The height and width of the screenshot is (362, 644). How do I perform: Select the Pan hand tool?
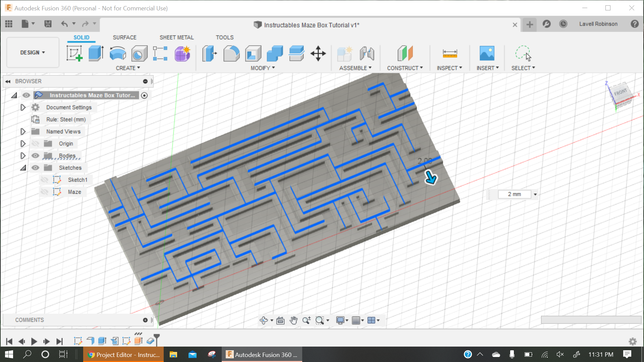click(x=293, y=320)
